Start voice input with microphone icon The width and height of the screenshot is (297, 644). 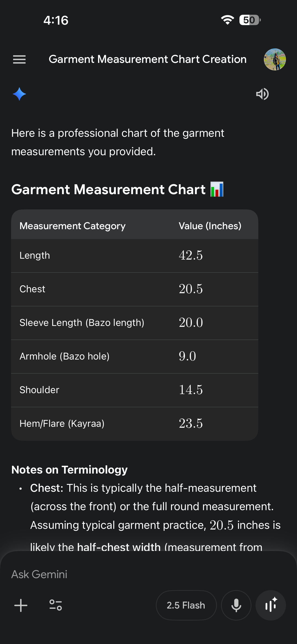coord(236,605)
